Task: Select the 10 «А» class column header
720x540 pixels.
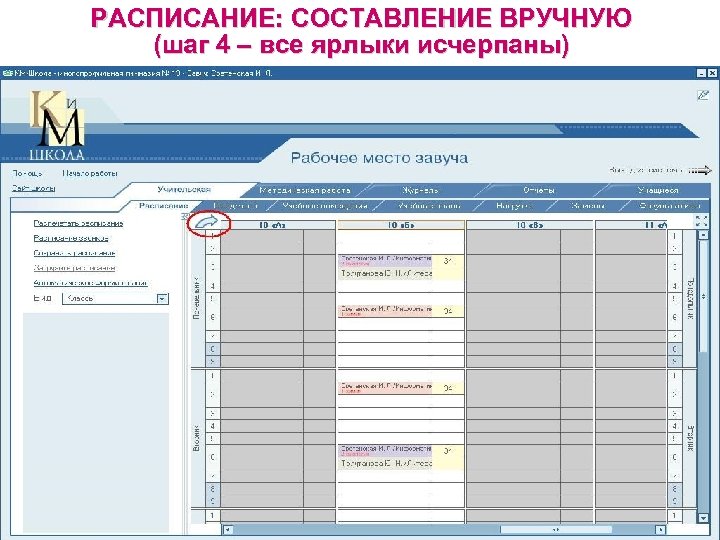Action: (272, 225)
